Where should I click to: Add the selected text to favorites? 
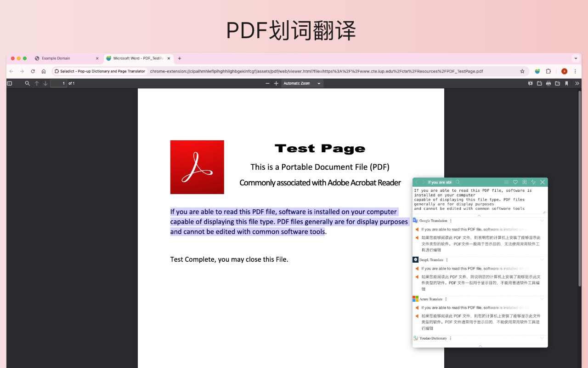pyautogui.click(x=515, y=182)
